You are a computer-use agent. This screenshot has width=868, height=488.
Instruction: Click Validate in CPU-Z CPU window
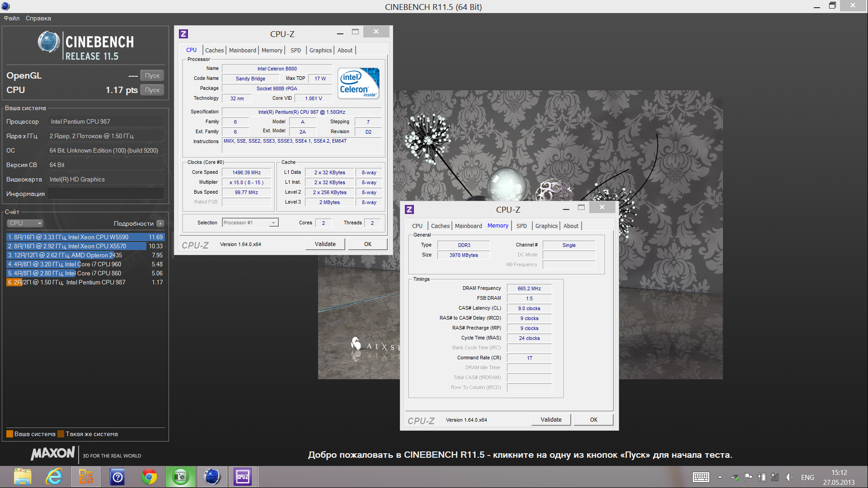click(325, 244)
